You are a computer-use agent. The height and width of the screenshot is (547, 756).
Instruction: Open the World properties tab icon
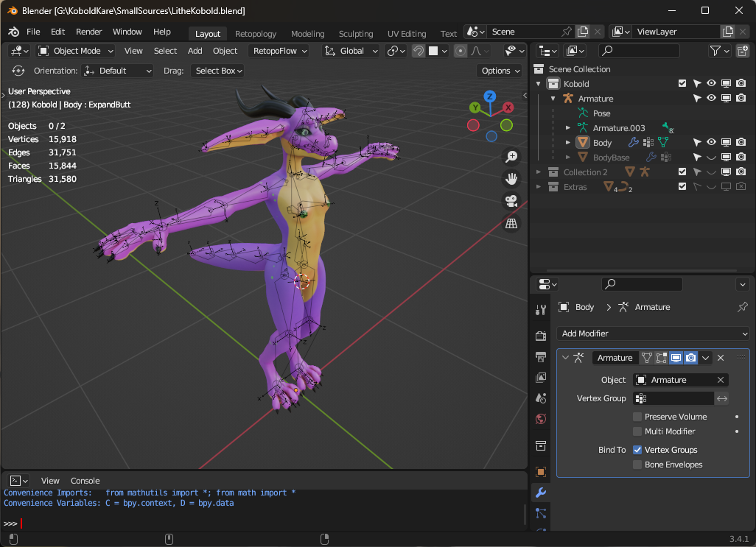541,419
